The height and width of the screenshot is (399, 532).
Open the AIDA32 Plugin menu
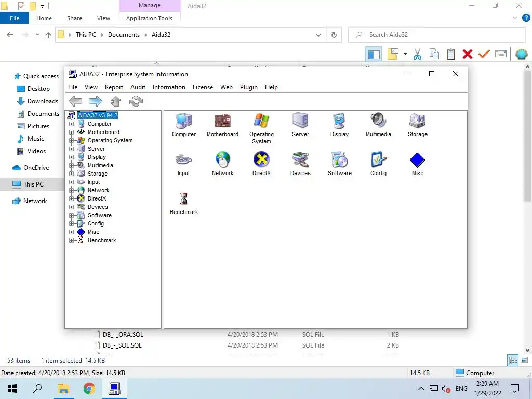(249, 87)
